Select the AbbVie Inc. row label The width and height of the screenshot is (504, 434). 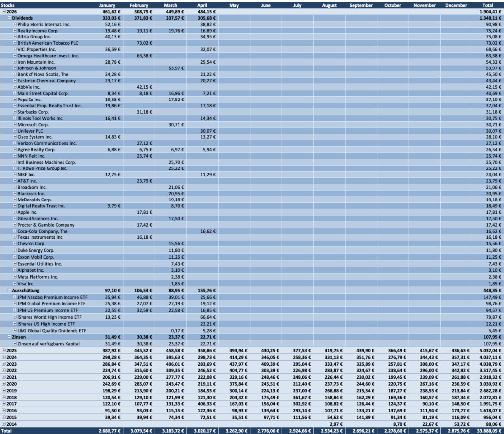coord(29,87)
